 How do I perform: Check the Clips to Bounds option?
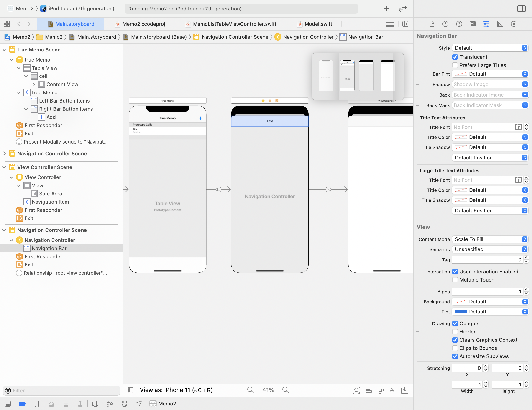pos(455,348)
